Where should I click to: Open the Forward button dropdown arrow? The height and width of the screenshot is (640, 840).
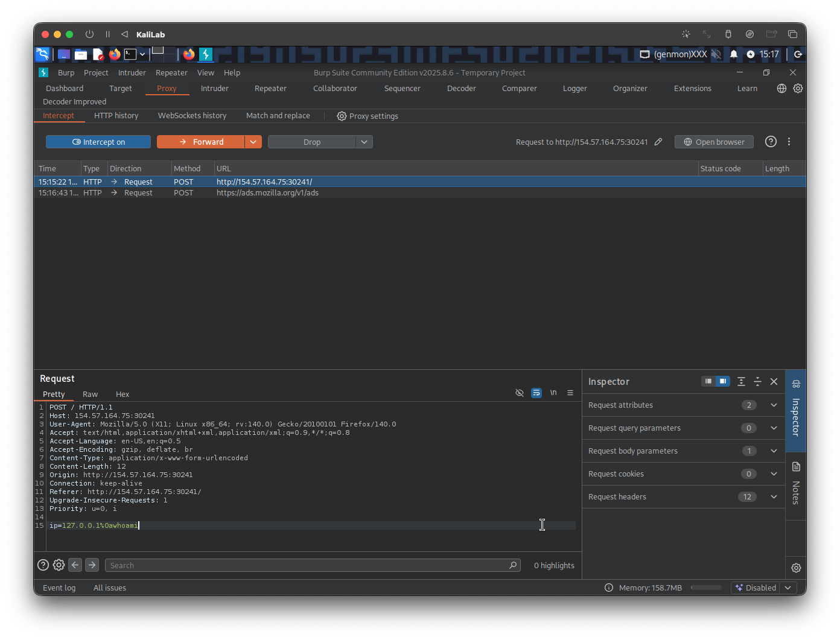(253, 142)
